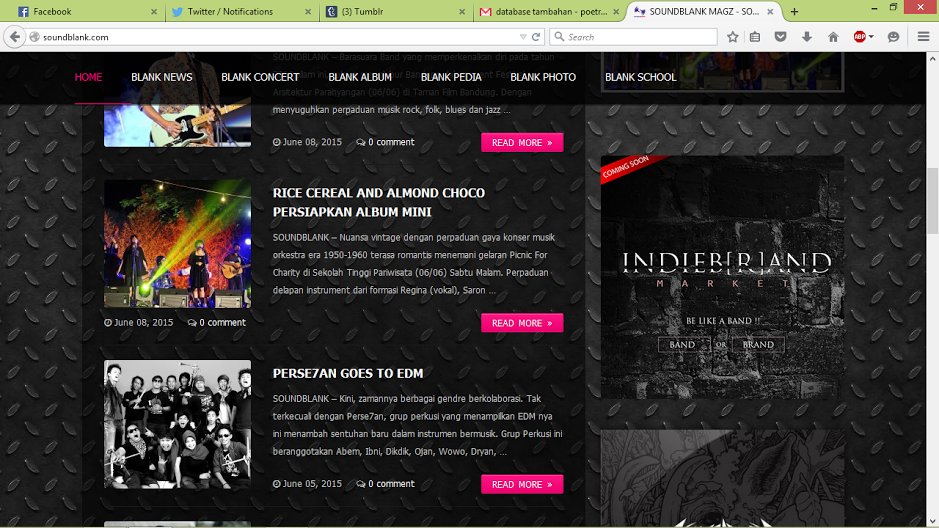Open BLANK PHOTO in navigation
This screenshot has height=528, width=939.
click(543, 77)
